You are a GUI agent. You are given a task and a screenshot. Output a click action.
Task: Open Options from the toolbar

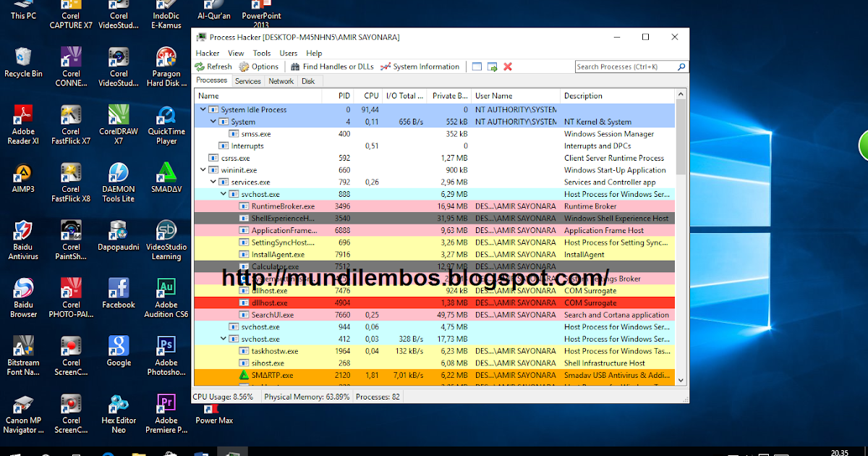[259, 67]
